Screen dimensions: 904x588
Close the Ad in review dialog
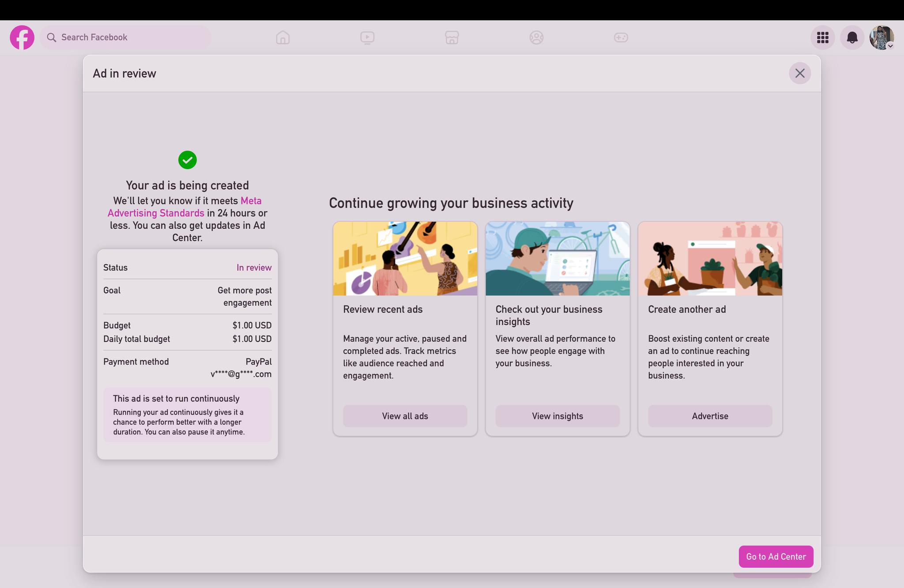pyautogui.click(x=800, y=73)
